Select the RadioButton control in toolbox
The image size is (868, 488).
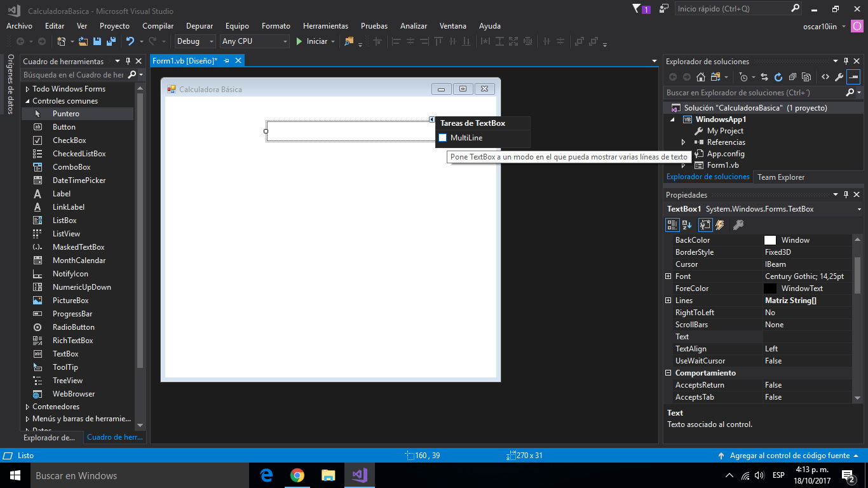click(x=73, y=327)
